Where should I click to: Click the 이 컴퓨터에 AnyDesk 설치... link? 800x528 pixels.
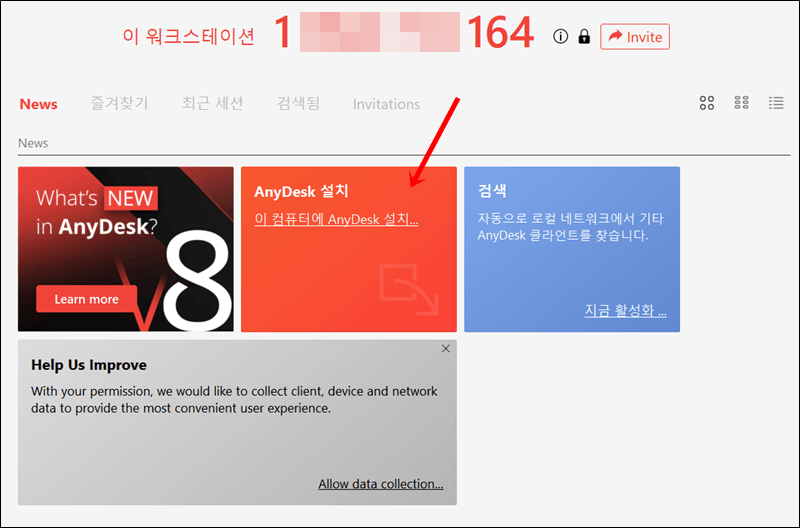336,219
